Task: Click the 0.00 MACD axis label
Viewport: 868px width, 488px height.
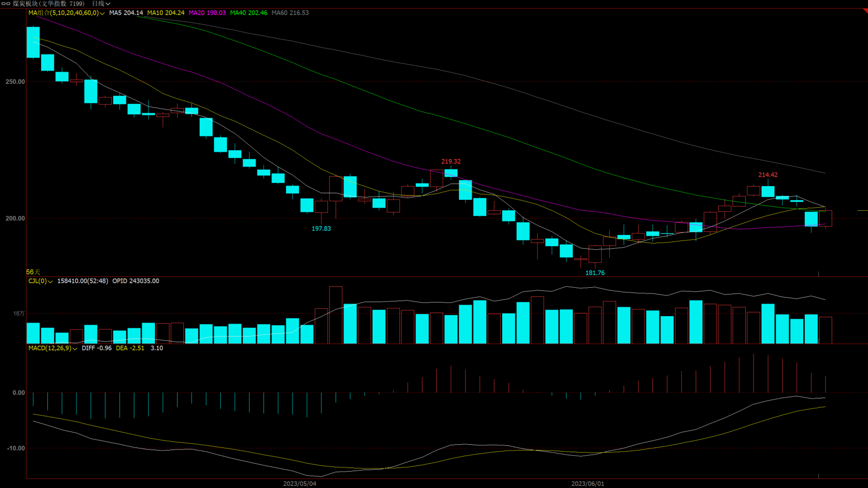Action: coord(18,393)
